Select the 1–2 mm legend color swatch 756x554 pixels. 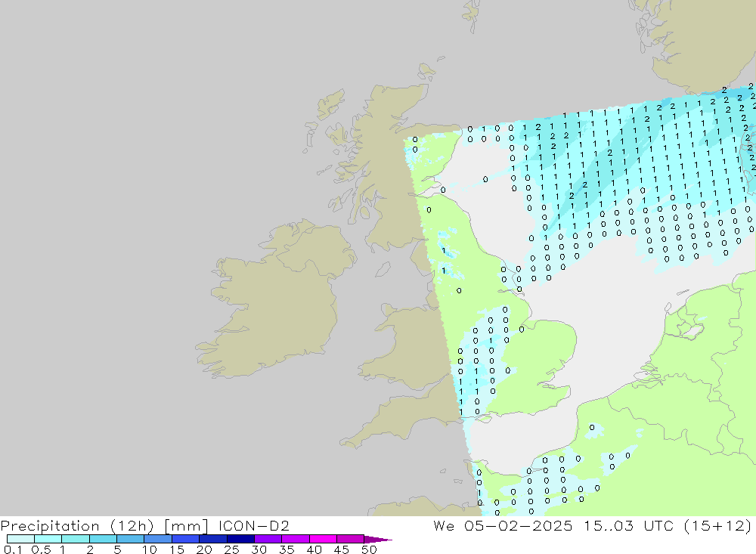click(75, 539)
